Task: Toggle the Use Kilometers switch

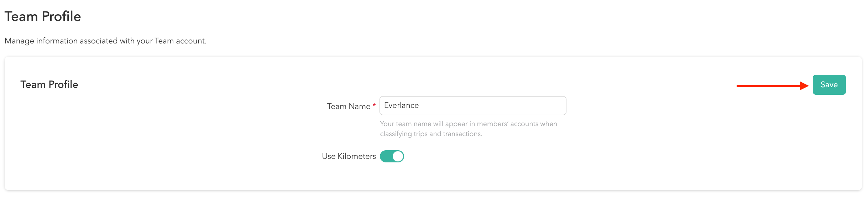Action: click(392, 156)
